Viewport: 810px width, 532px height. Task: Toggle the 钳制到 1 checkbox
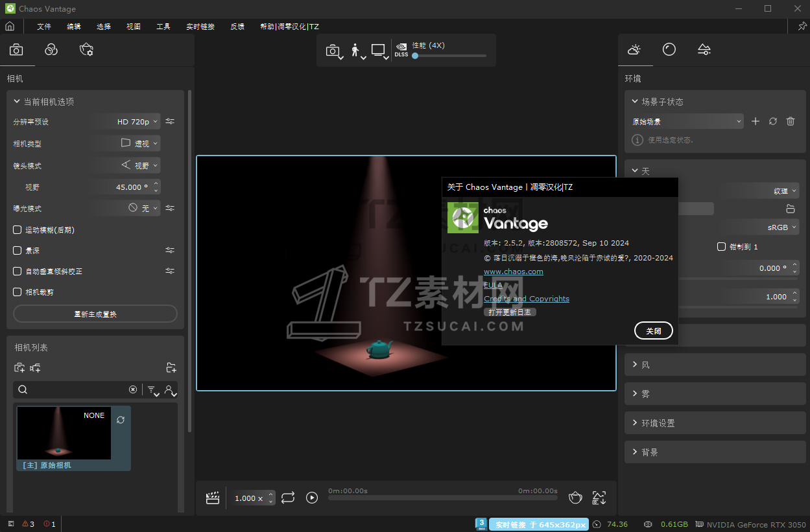721,247
